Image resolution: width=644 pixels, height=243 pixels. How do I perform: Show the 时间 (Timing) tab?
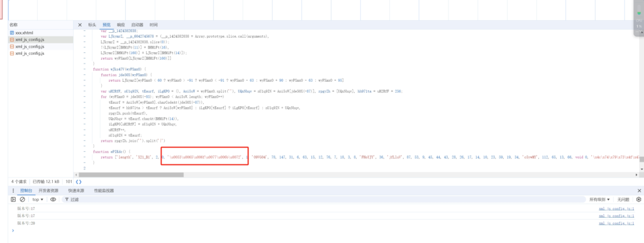(153, 25)
